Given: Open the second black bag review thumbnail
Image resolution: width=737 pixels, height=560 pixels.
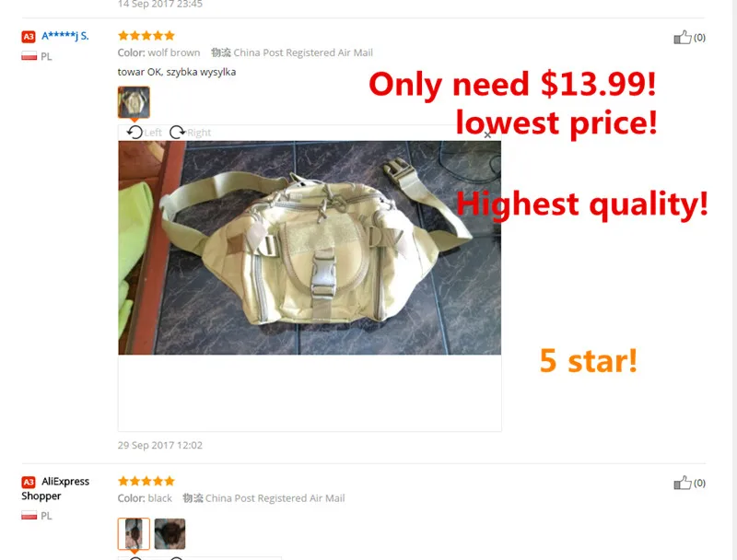Looking at the screenshot, I should pos(170,533).
